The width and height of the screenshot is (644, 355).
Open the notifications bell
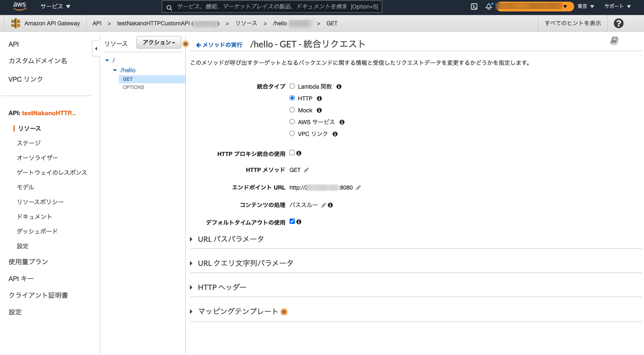tap(489, 7)
